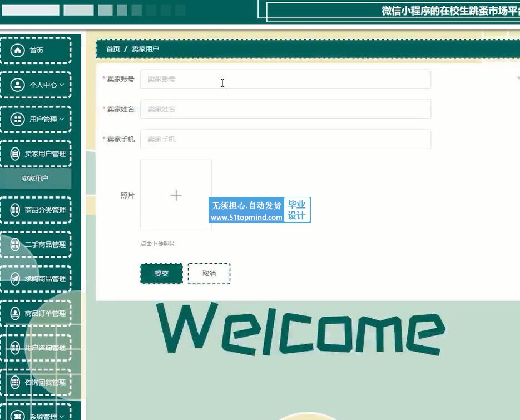Image resolution: width=520 pixels, height=420 pixels.
Task: Click the 商品订单管理 icon
Action: point(15,314)
